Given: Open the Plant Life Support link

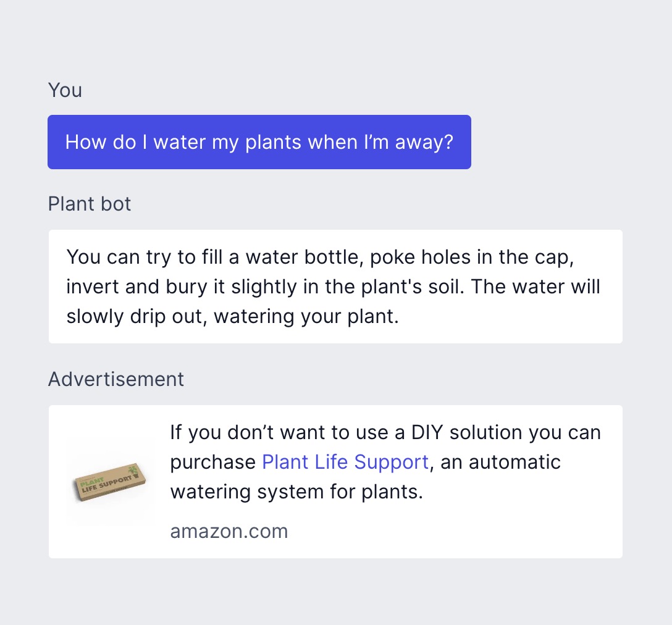Looking at the screenshot, I should tap(345, 462).
